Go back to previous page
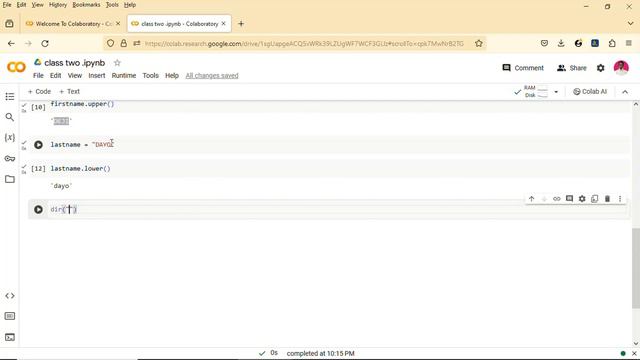 [x=11, y=43]
